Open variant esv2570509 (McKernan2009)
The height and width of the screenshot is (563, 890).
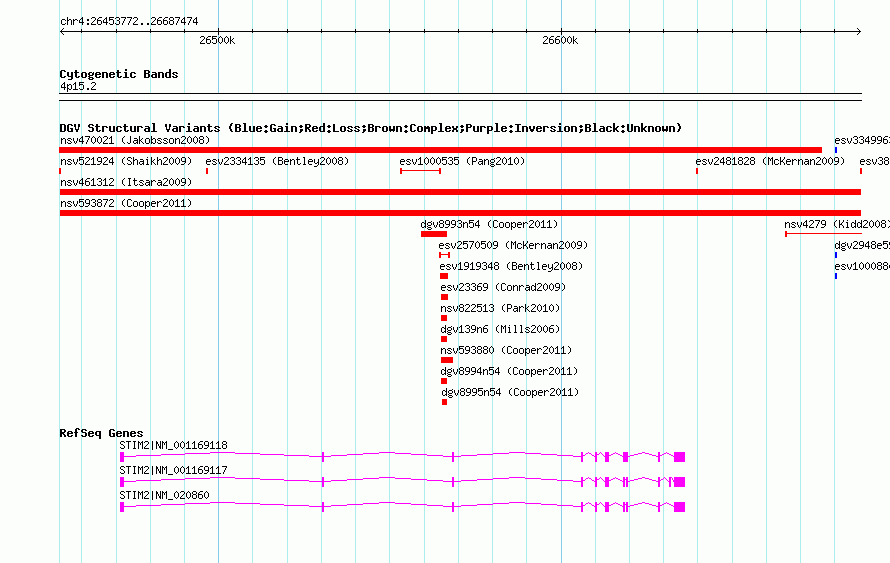tap(513, 245)
